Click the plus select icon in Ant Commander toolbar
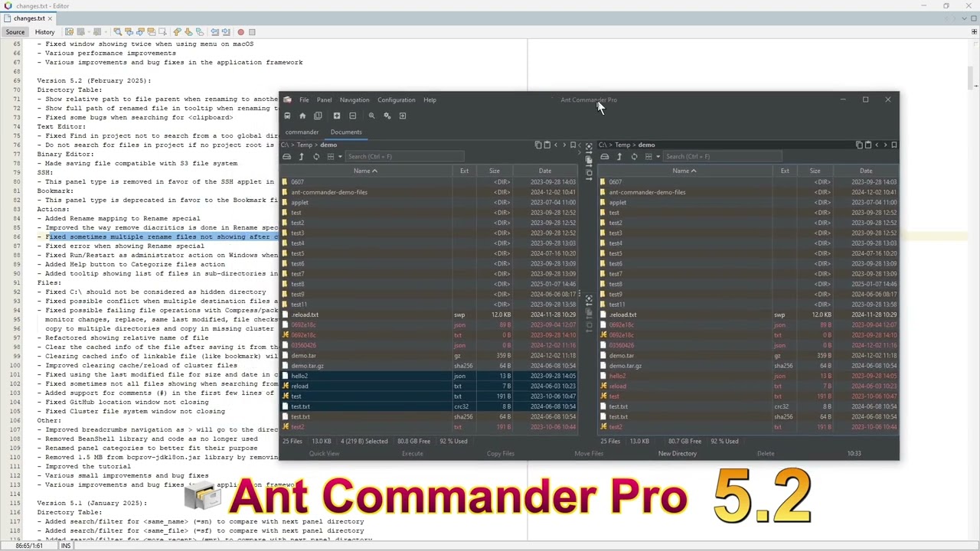Screen dimensions: 980x551 [x=337, y=116]
